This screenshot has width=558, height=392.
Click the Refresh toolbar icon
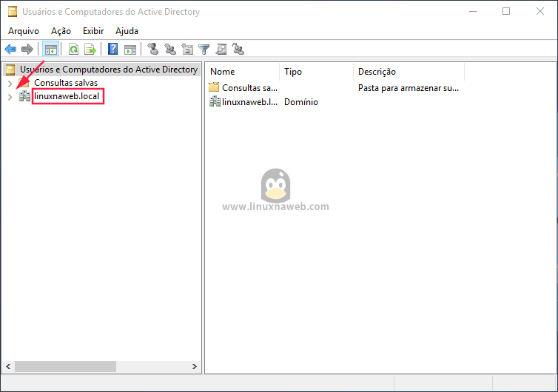click(73, 50)
